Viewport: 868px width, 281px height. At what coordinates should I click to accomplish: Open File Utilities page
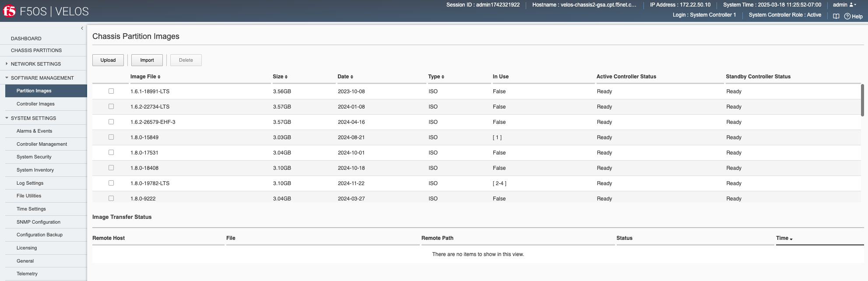tap(29, 196)
